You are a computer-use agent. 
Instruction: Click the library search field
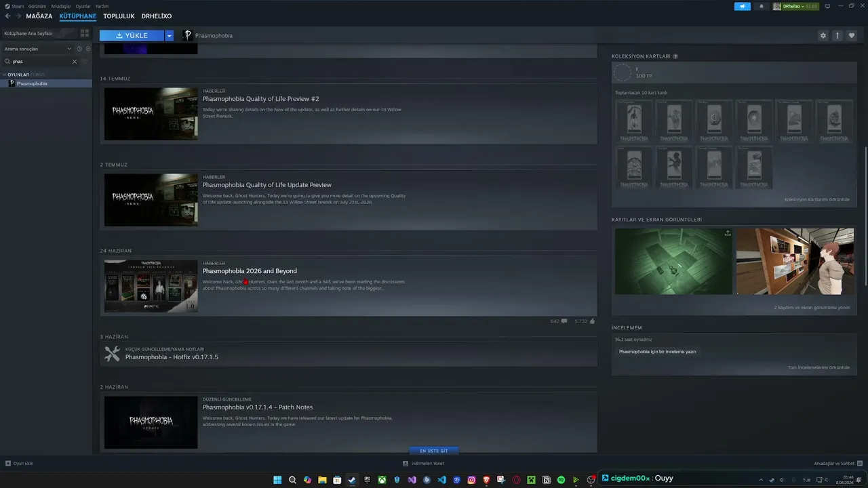coord(41,62)
